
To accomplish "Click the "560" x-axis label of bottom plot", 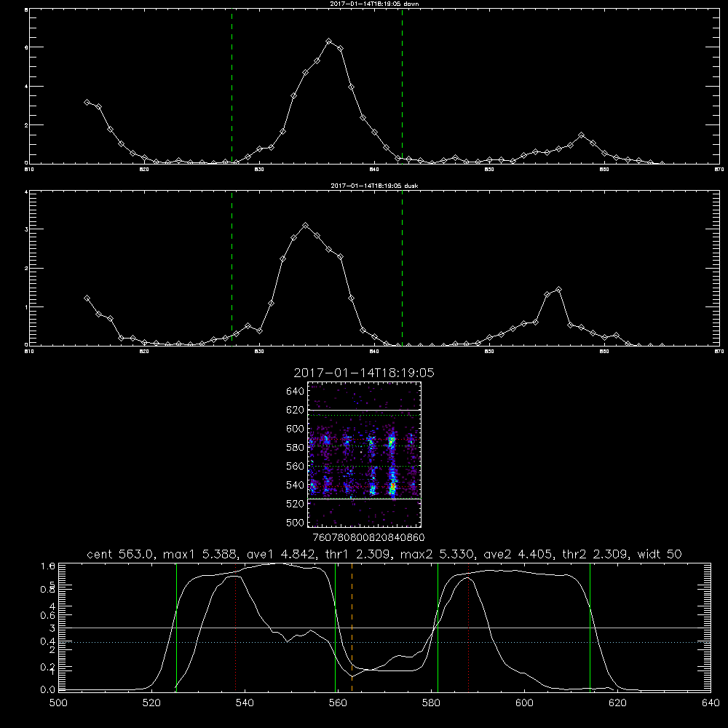I will click(x=338, y=703).
